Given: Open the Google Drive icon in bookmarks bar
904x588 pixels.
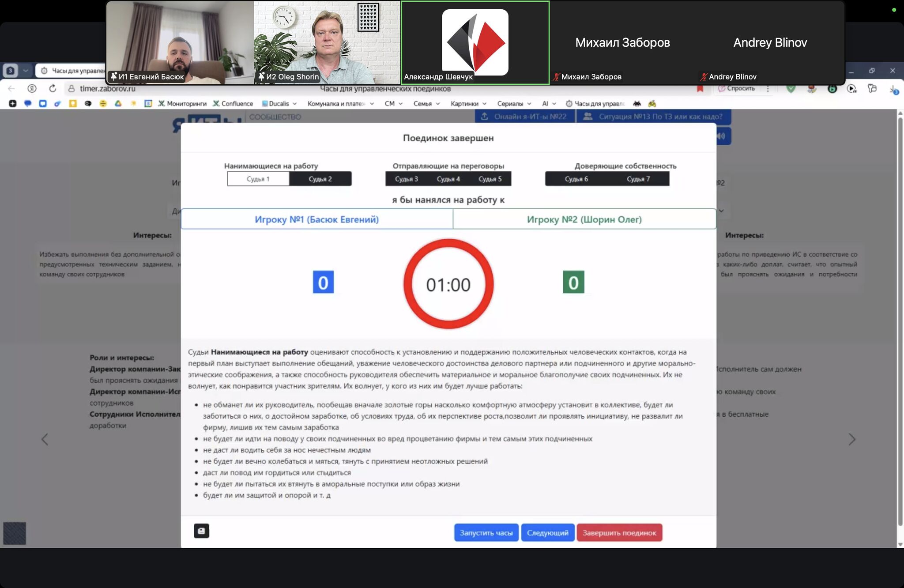Looking at the screenshot, I should pyautogui.click(x=118, y=103).
